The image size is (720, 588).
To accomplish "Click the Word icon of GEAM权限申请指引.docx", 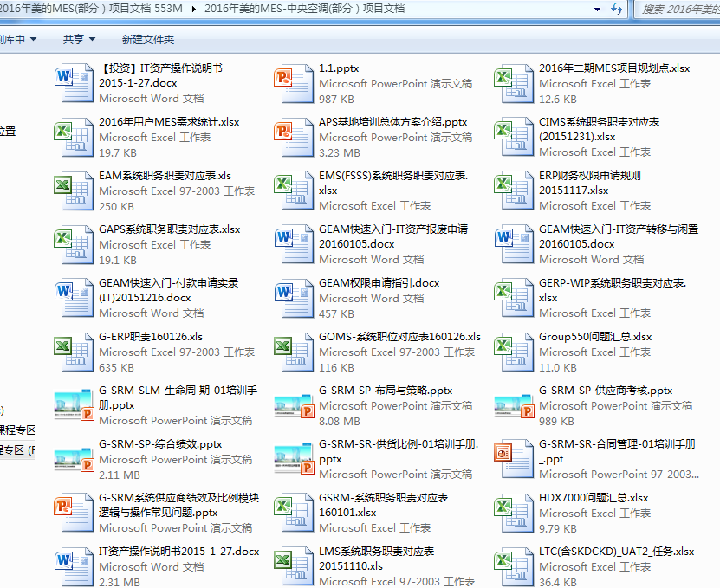I will pyautogui.click(x=294, y=299).
